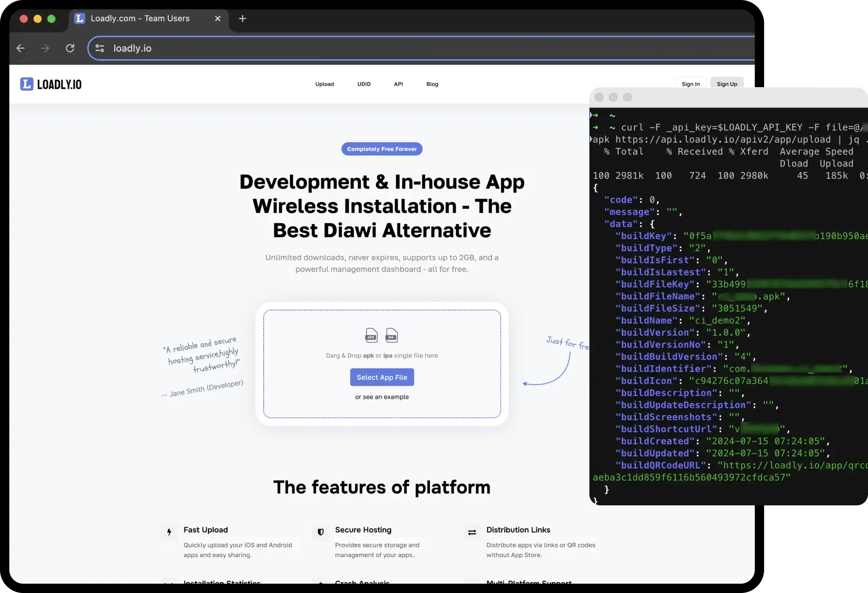The height and width of the screenshot is (593, 868).
Task: Close the Loadly.com Team Users tab
Action: coord(218,19)
